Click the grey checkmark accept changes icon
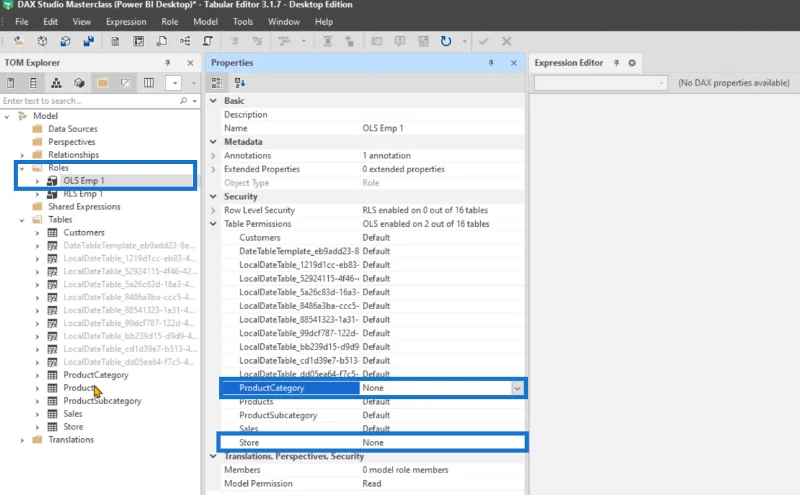 pos(483,41)
